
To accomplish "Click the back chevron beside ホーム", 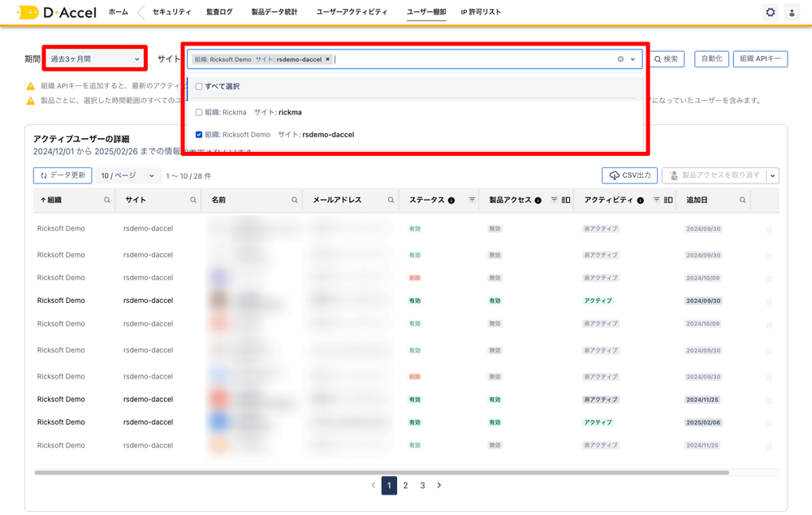I will click(140, 12).
